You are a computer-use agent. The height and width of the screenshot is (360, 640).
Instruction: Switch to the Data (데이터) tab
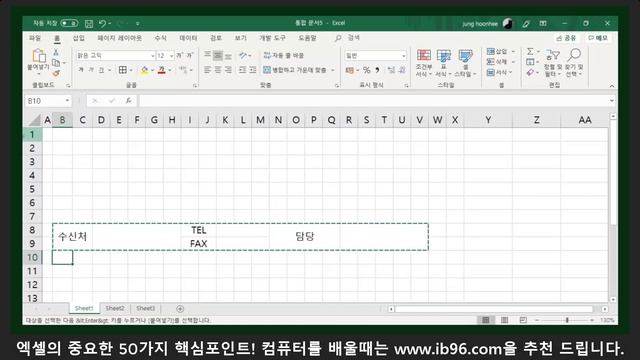click(x=188, y=38)
